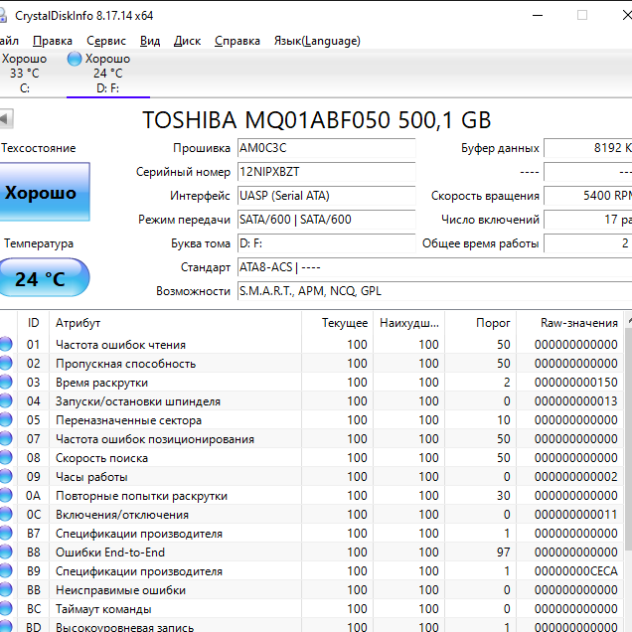632x632 pixels.
Task: Click status orb of attribute B9
Action: [x=6, y=570]
